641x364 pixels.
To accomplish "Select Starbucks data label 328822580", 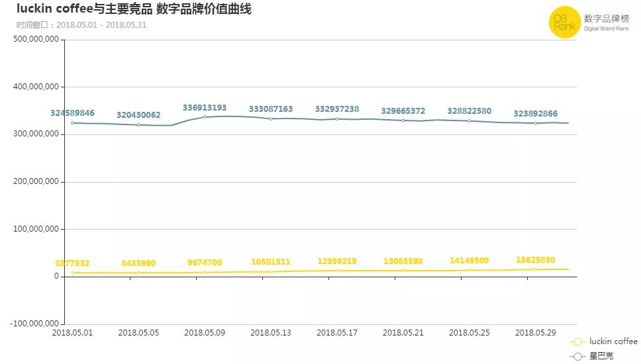I will click(469, 111).
